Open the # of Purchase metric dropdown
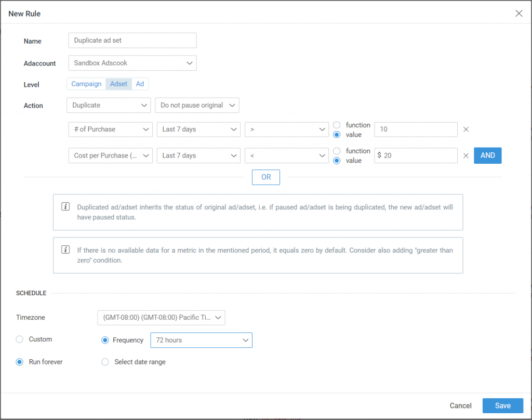 (110, 129)
